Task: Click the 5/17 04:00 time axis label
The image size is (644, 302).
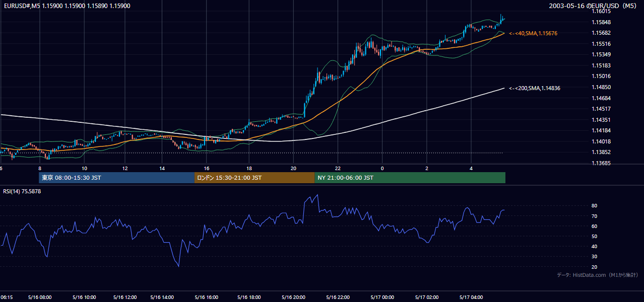Action: [x=471, y=297]
